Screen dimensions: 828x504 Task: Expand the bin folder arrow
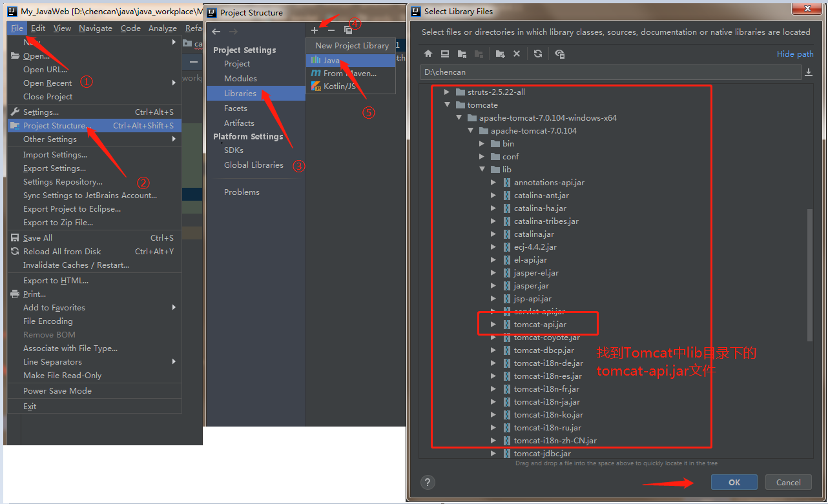coord(481,143)
